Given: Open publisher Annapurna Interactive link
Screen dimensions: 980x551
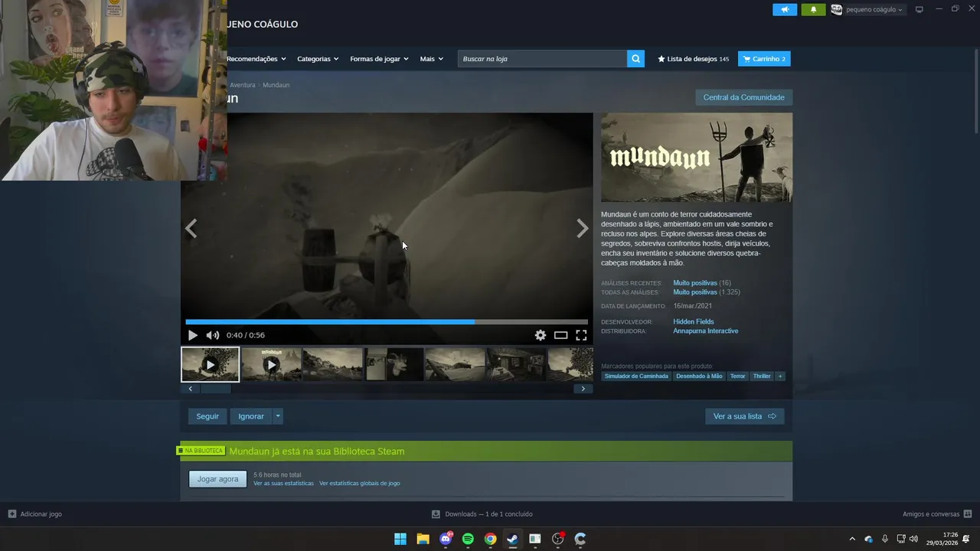Looking at the screenshot, I should tap(706, 331).
